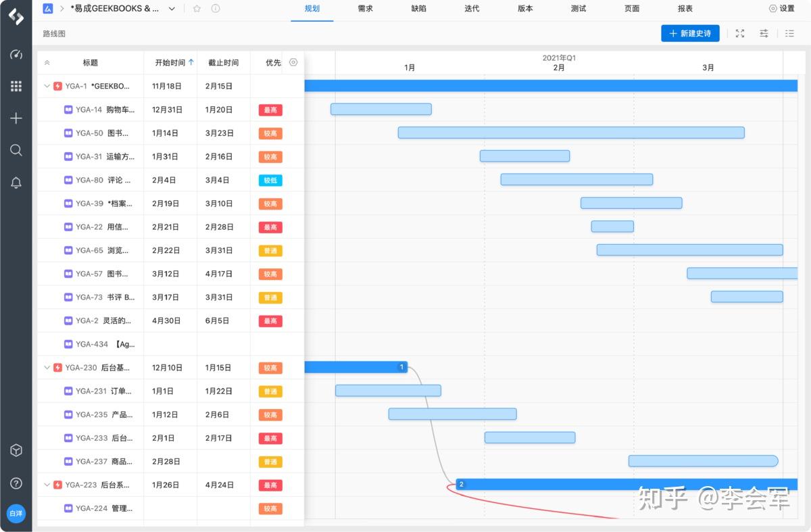Image resolution: width=811 pixels, height=532 pixels.
Task: Switch to the 报表 tab
Action: click(685, 9)
